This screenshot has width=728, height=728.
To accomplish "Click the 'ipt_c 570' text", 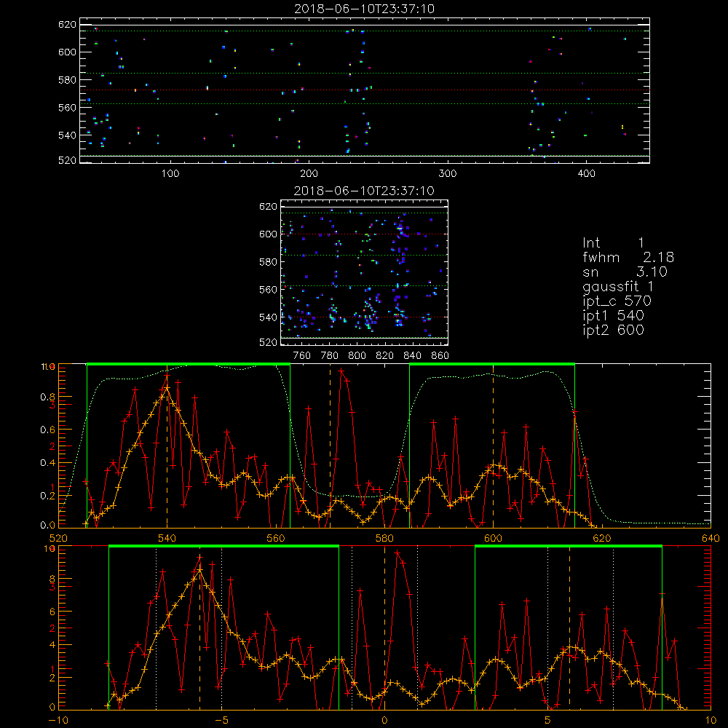I will [x=617, y=301].
